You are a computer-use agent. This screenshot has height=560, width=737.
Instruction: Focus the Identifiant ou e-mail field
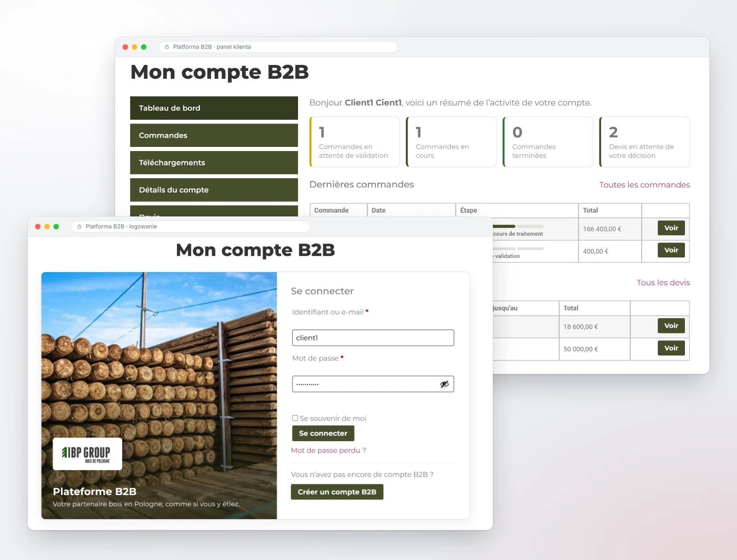pos(373,338)
